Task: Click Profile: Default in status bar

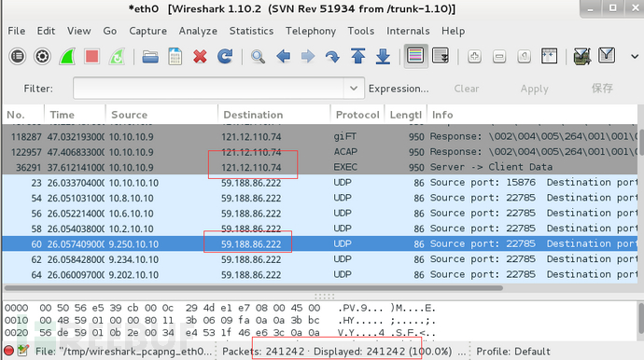Action: tap(513, 352)
